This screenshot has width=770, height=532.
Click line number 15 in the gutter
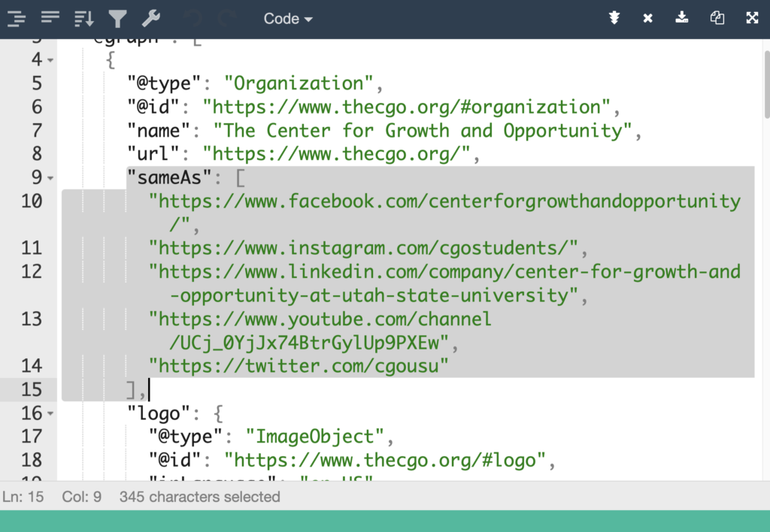coord(32,390)
